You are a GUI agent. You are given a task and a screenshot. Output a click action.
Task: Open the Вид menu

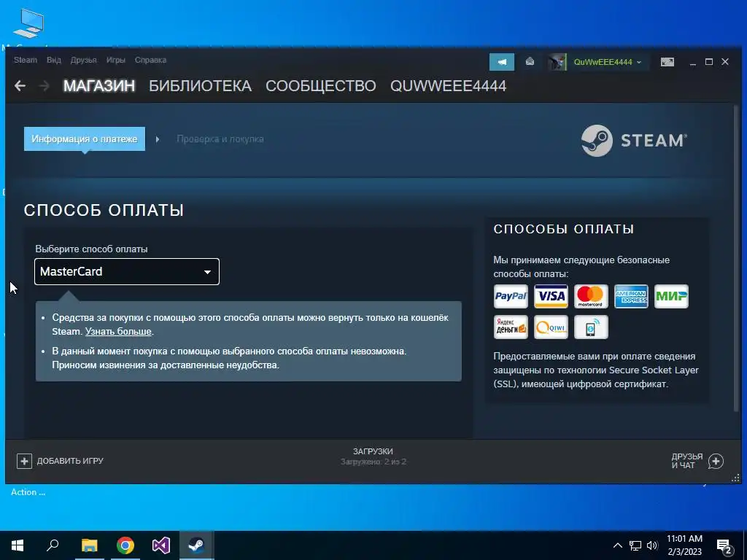[x=54, y=60]
